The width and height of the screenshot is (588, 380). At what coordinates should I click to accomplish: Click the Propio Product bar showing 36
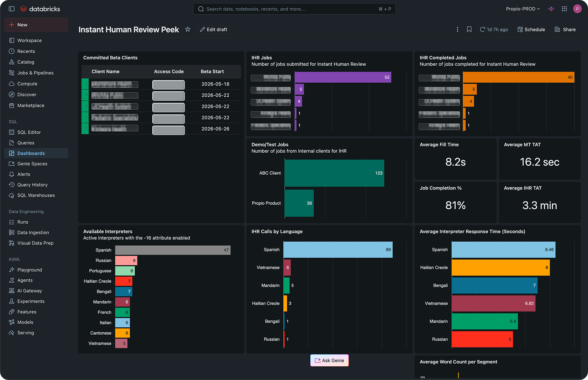(x=299, y=203)
